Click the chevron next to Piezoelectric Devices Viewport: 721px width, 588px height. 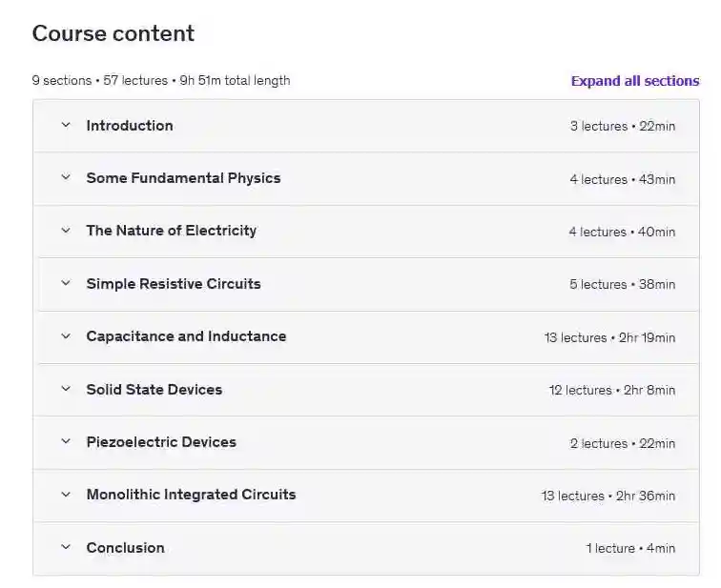tap(66, 441)
